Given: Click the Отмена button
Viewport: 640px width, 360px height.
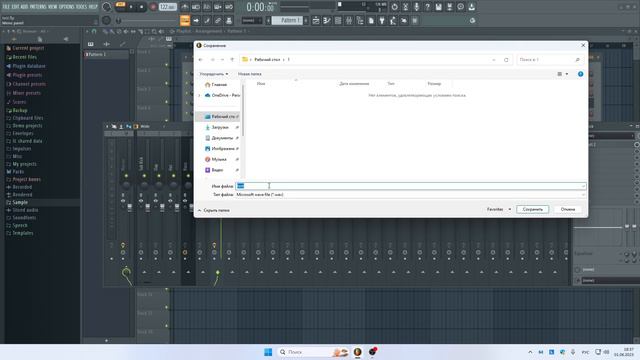Looking at the screenshot, I should 567,209.
